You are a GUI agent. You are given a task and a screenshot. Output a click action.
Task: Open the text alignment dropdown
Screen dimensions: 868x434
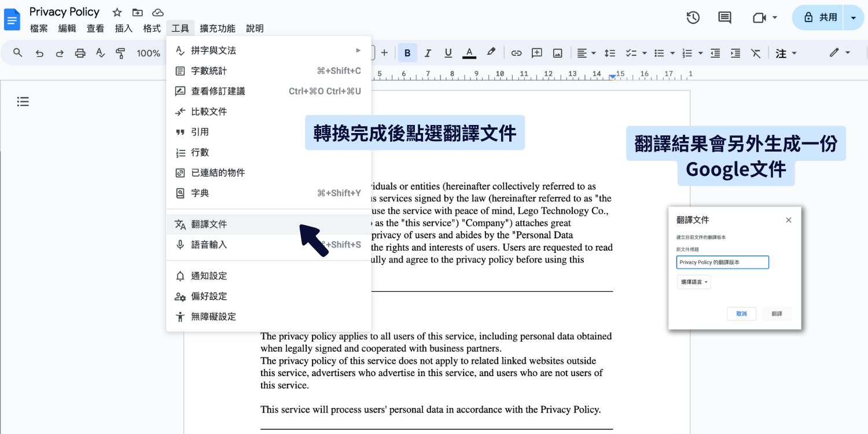click(x=586, y=53)
